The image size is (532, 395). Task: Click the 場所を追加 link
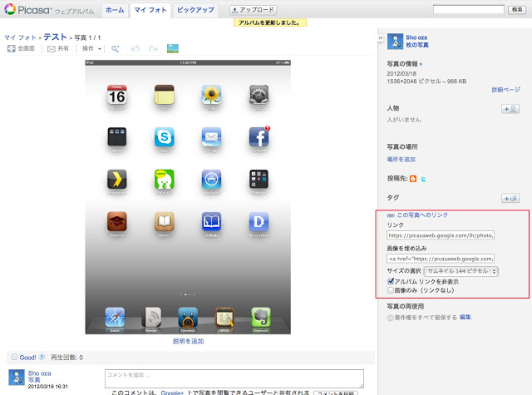pyautogui.click(x=401, y=159)
